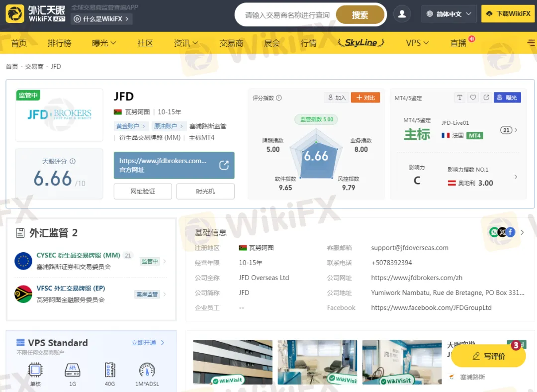Viewport: 537px width, 392px height.
Task: Click the 曝光 blue button
Action: (507, 98)
